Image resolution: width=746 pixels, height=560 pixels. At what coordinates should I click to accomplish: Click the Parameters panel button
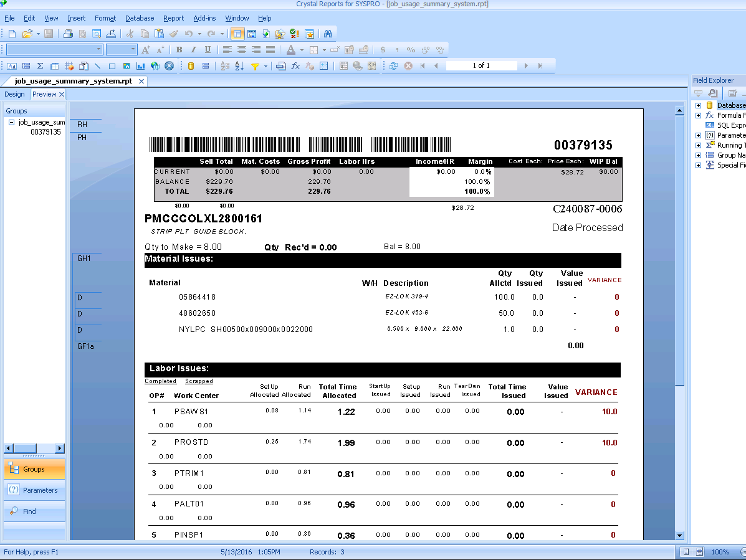click(x=34, y=490)
